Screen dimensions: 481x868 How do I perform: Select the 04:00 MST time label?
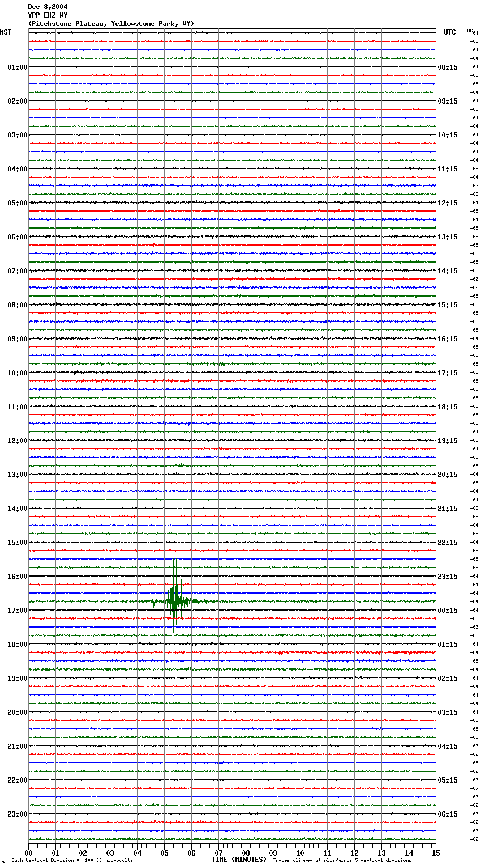[17, 169]
